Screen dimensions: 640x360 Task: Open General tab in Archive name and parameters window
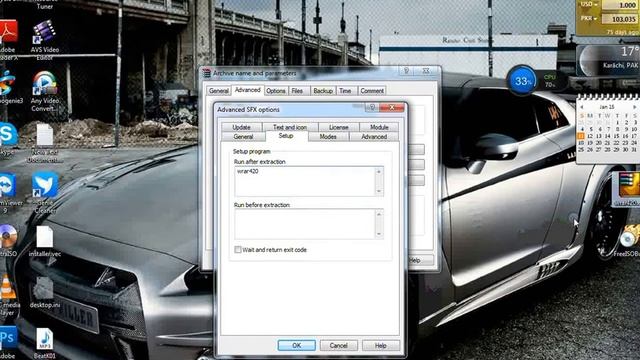click(x=219, y=91)
